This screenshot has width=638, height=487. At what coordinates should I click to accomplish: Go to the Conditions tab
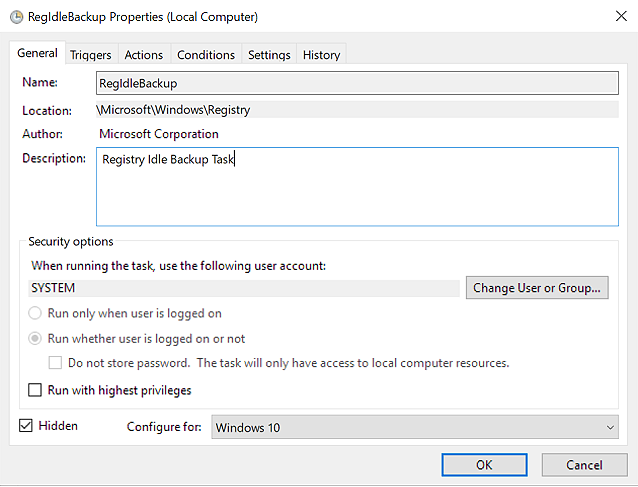pos(206,55)
